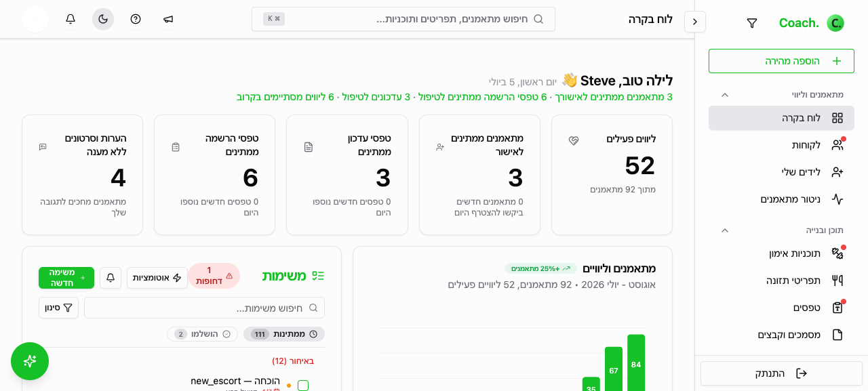Screen dimensions: 868x391
Task: Click the heart icon on ליווים פעילים card
Action: [x=574, y=141]
